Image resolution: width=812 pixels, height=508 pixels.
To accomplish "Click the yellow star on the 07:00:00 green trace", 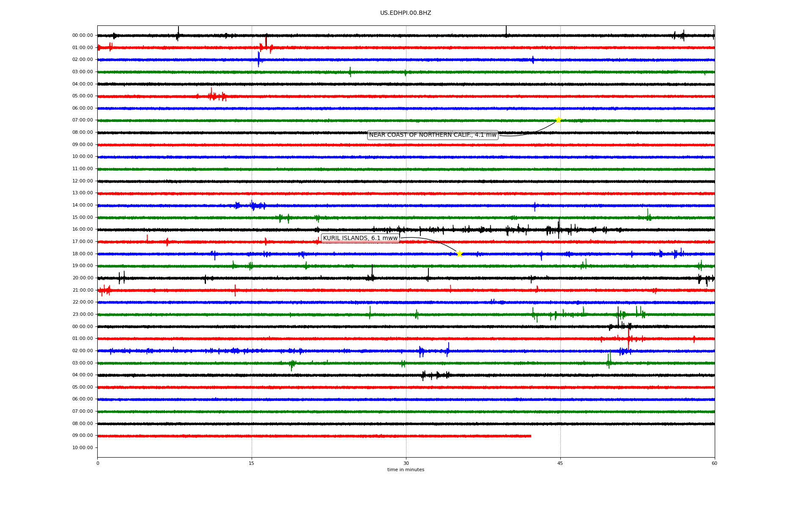I will click(558, 120).
